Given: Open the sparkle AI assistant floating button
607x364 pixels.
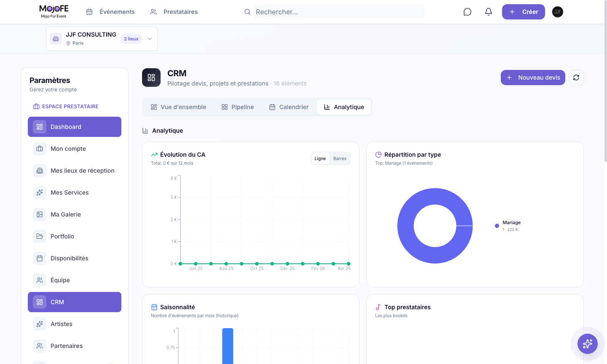Looking at the screenshot, I should 588,344.
